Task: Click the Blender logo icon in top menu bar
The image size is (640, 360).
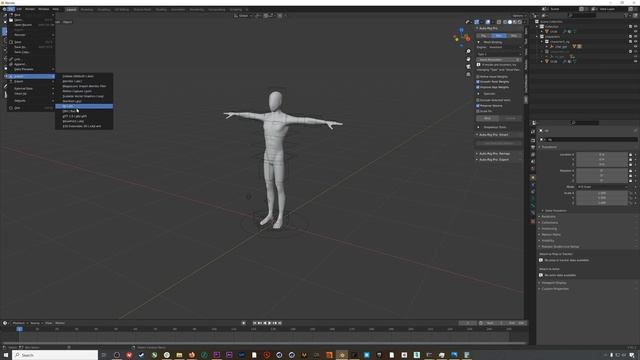Action: click(x=4, y=9)
